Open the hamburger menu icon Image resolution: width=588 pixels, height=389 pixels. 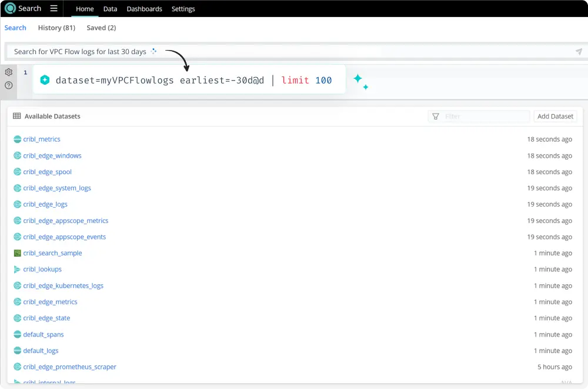54,8
